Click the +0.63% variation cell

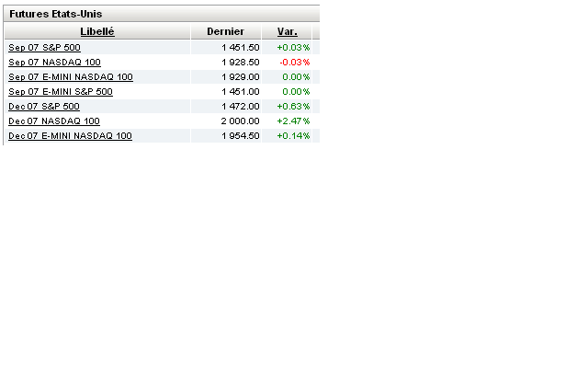pos(294,106)
